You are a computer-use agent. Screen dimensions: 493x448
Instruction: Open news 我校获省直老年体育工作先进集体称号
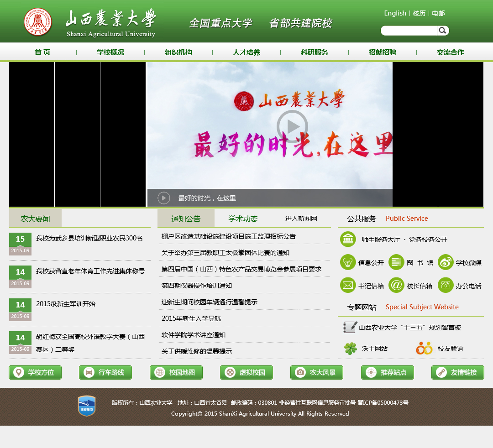(x=90, y=271)
